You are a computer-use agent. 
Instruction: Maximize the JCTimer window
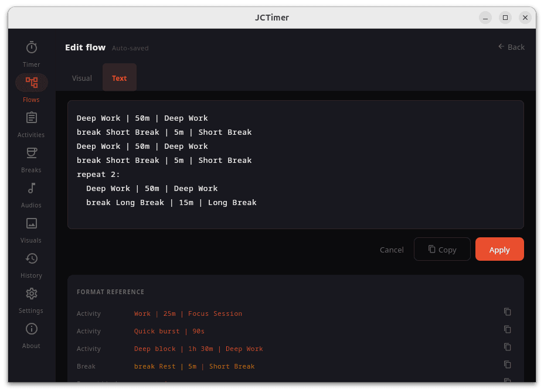coord(505,18)
